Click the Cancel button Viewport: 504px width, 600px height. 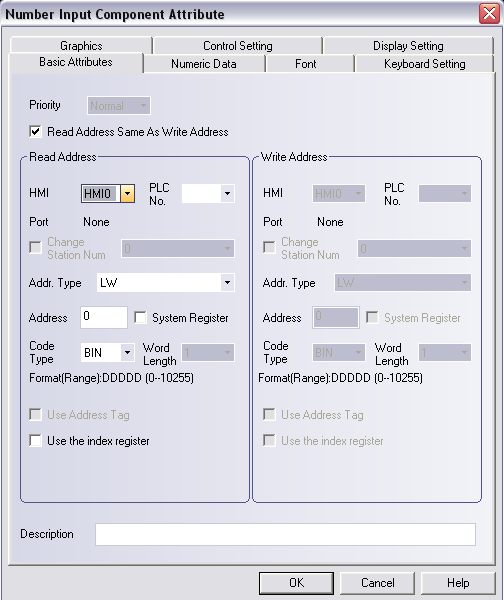point(377,583)
